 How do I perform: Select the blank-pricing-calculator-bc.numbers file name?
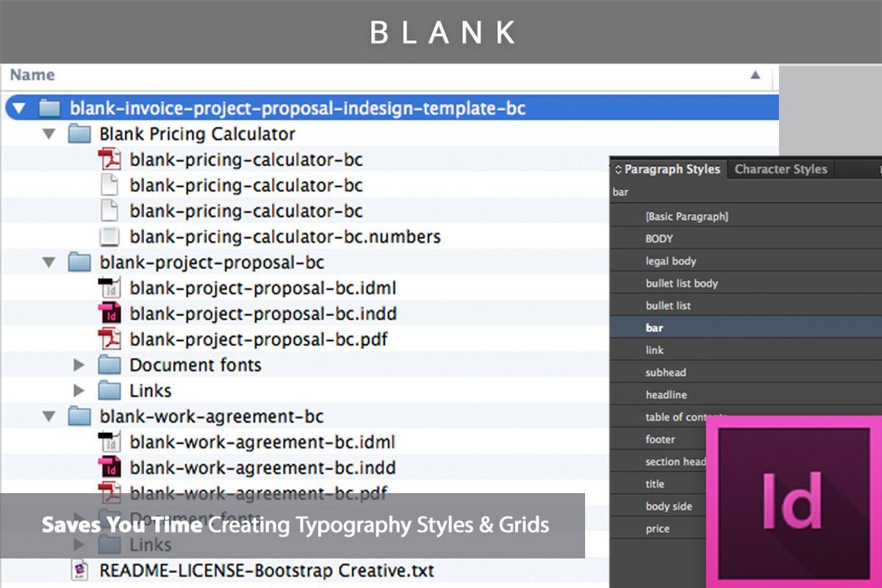click(285, 237)
